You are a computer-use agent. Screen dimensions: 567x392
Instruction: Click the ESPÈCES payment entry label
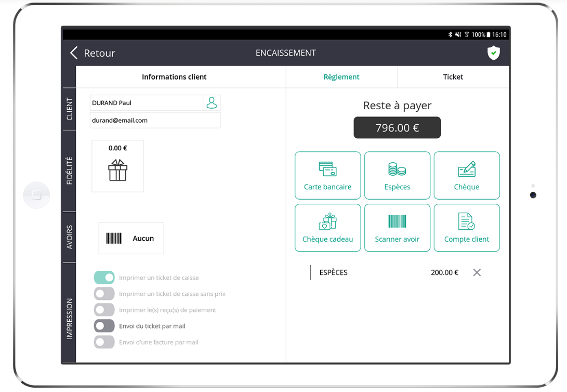pyautogui.click(x=334, y=272)
